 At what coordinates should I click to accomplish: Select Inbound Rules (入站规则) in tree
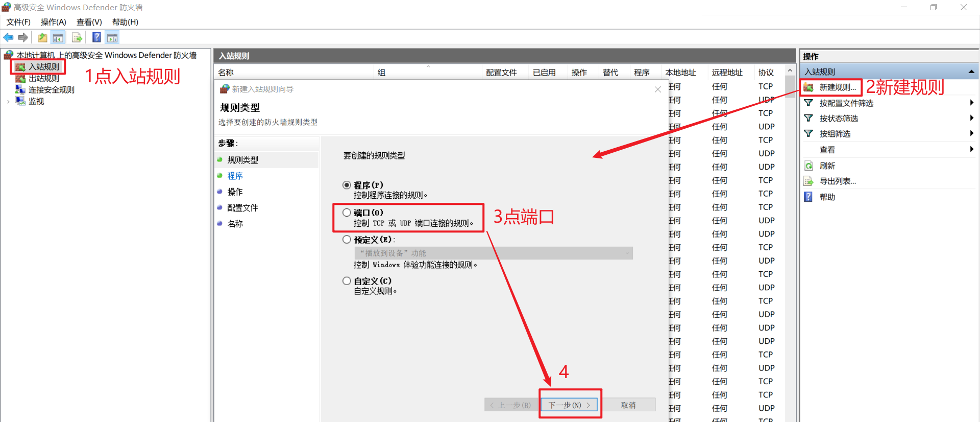[44, 67]
